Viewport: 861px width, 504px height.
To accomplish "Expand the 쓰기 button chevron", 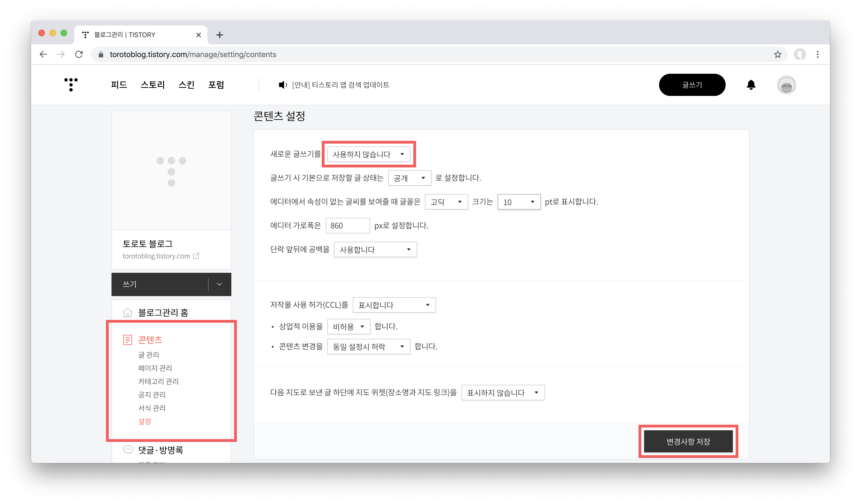I will point(219,284).
